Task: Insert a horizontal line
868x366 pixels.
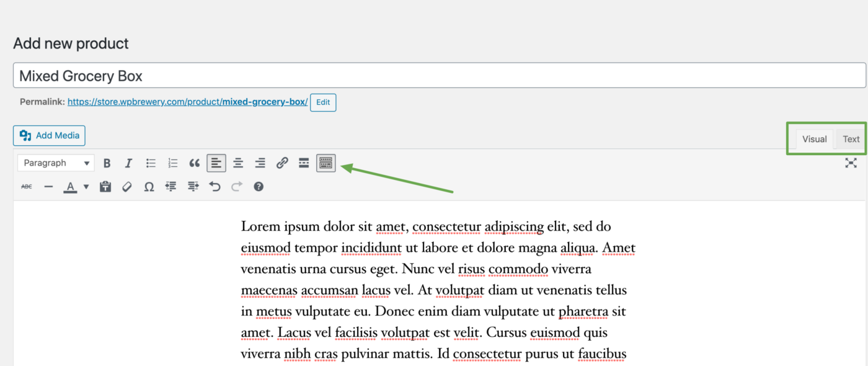Action: point(48,186)
